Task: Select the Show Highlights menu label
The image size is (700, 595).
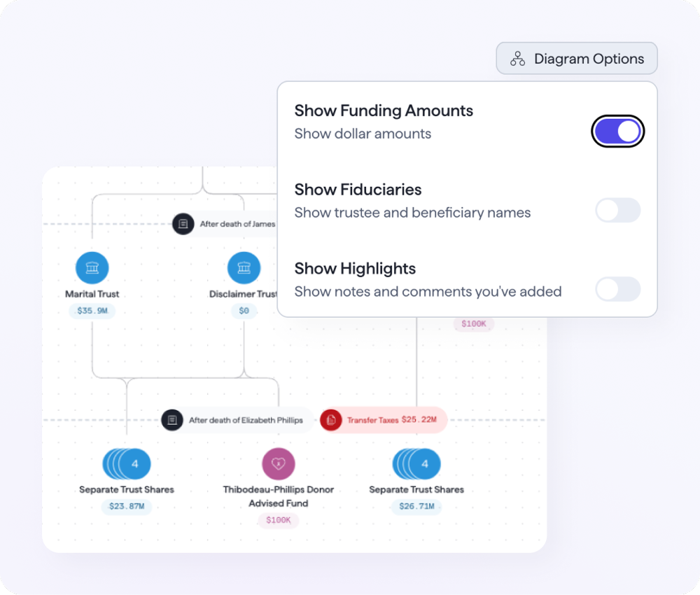Action: [x=355, y=269]
